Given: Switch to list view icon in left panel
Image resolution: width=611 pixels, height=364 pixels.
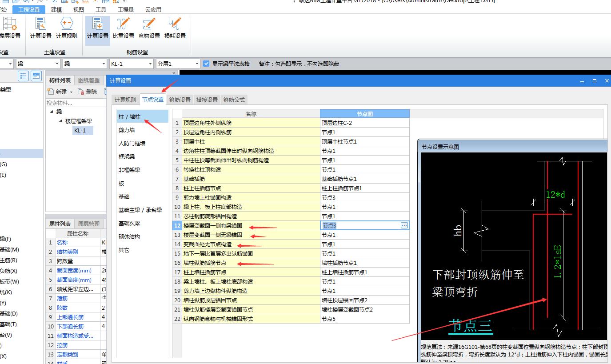Looking at the screenshot, I should tap(23, 76).
